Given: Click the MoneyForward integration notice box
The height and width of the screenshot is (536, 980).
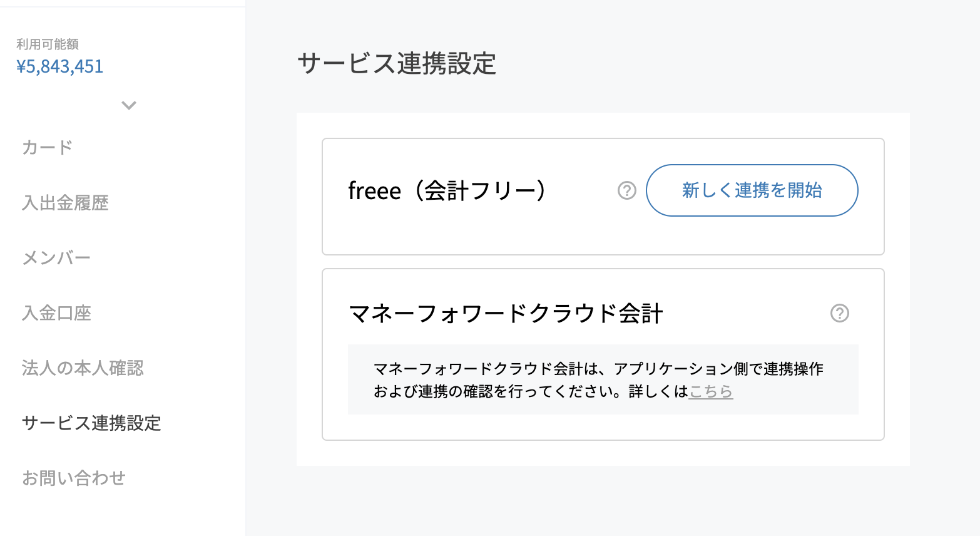Looking at the screenshot, I should tap(603, 379).
